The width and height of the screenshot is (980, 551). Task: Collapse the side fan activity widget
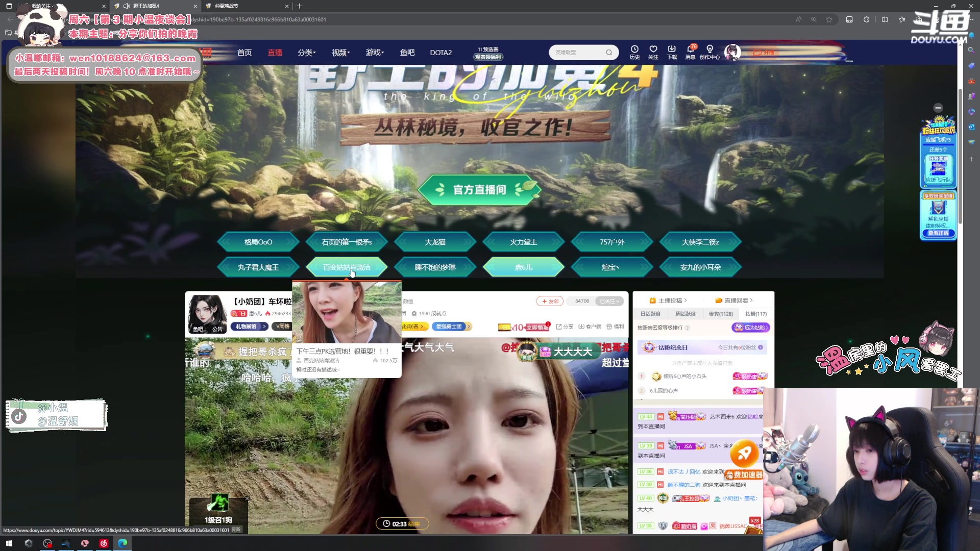(938, 108)
